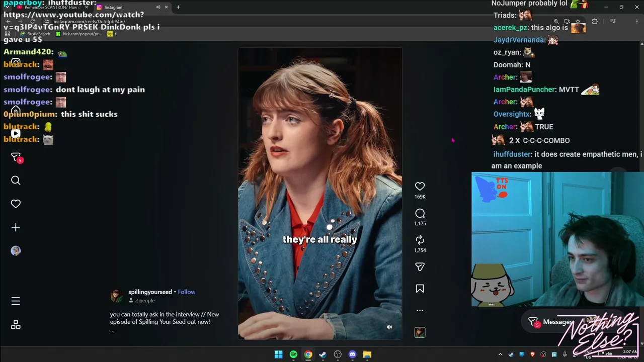Open the RustleSearch bookmark

coord(35,34)
